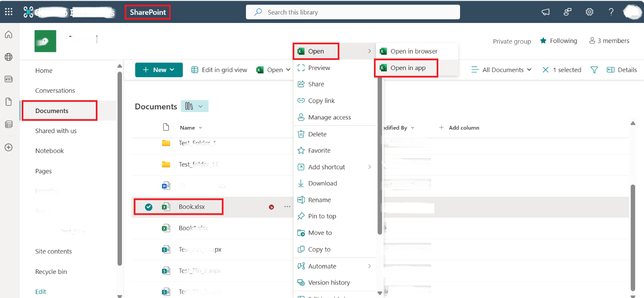Uncheck the Book.xlsx selection checkmark
The height and width of the screenshot is (298, 644).
click(x=149, y=207)
